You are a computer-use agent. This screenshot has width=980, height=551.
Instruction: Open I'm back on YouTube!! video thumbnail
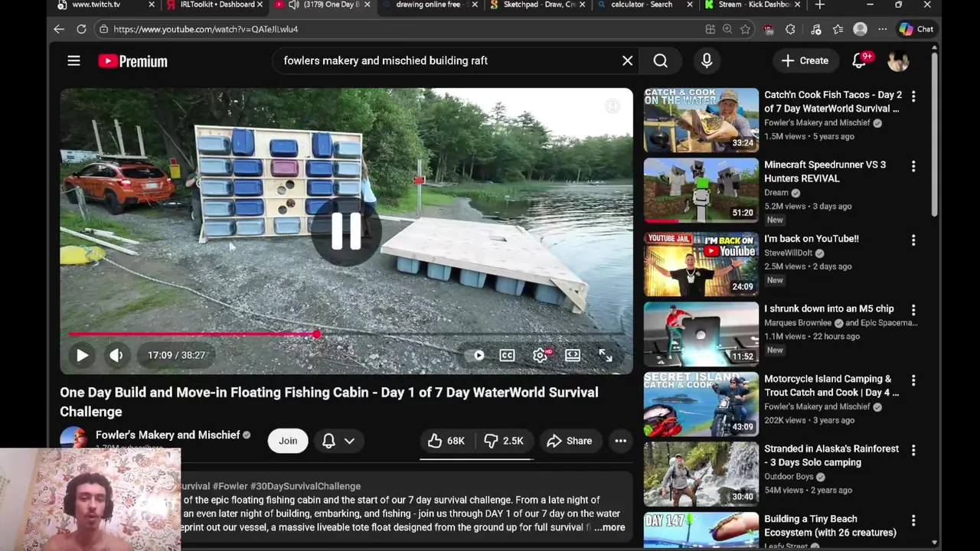(x=701, y=264)
